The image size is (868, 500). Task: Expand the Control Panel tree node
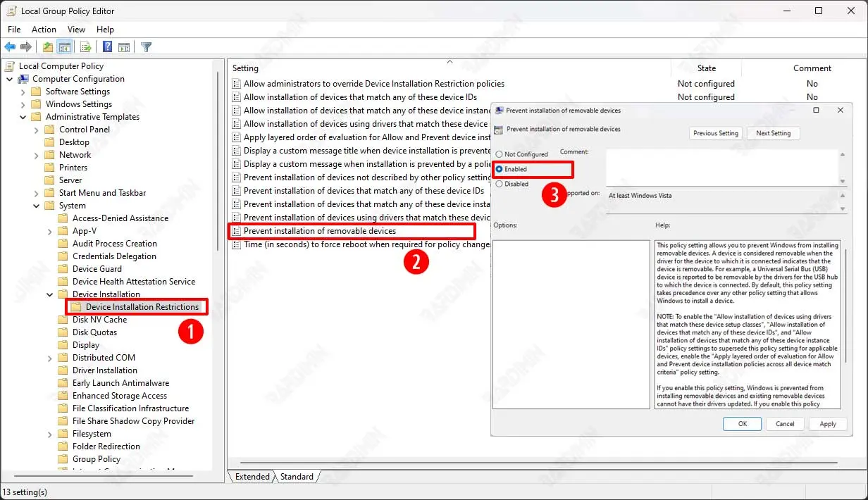click(37, 130)
